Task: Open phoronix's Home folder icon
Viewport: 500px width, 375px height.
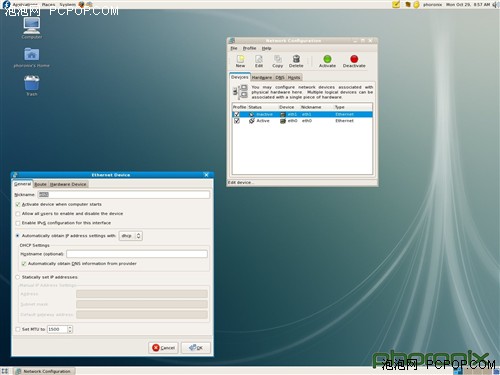Action: pos(32,54)
